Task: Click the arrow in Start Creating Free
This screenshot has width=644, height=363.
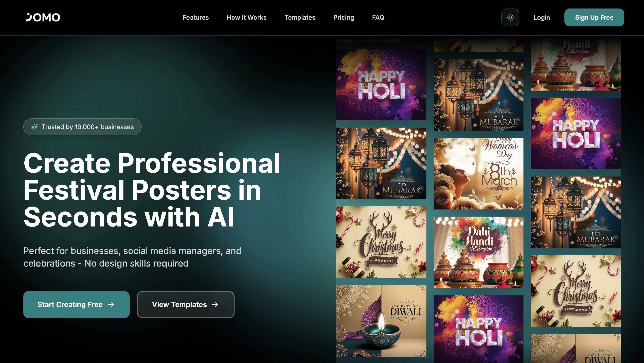Action: click(111, 304)
